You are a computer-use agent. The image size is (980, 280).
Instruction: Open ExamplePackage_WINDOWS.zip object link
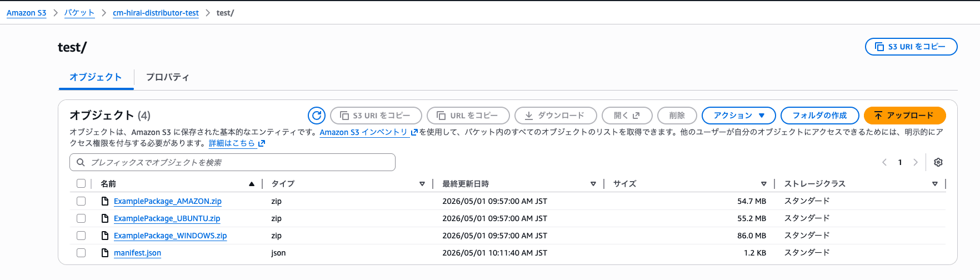click(x=171, y=236)
